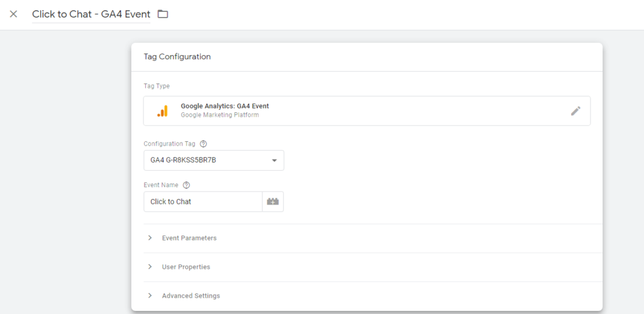Open the variable picker beside Event Name field
Image resolution: width=644 pixels, height=314 pixels.
tap(273, 202)
